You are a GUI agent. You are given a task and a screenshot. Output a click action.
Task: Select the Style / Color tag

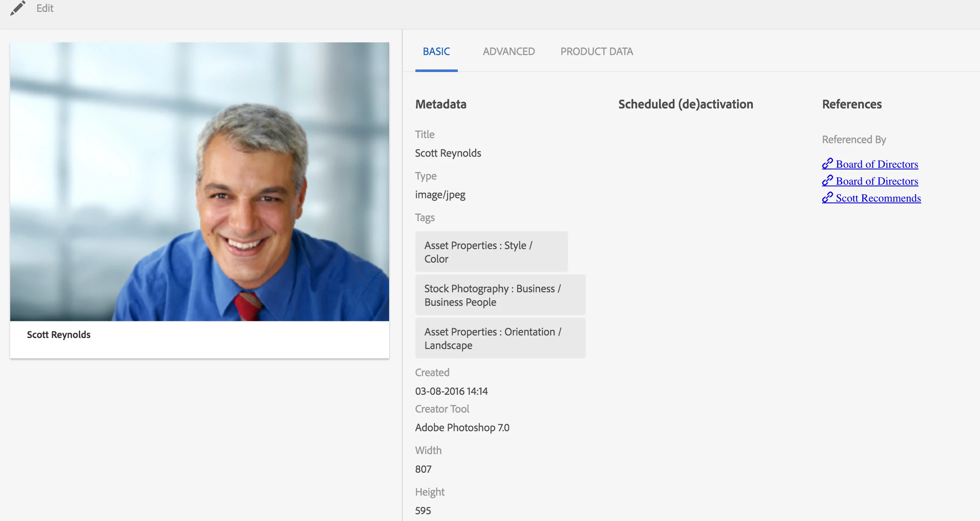click(491, 252)
